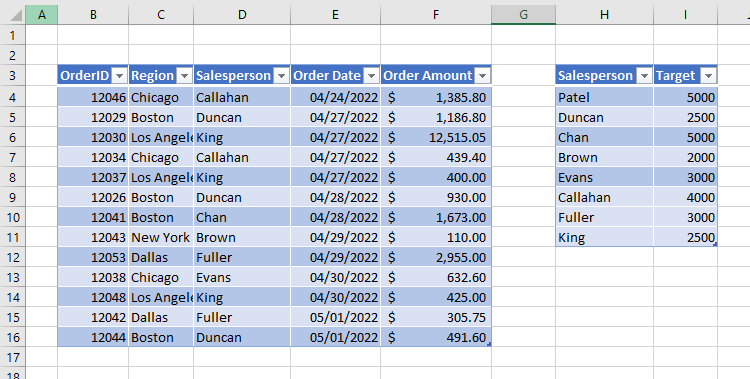This screenshot has height=379, width=750.
Task: Select cell with order 12030
Action: pyautogui.click(x=93, y=137)
